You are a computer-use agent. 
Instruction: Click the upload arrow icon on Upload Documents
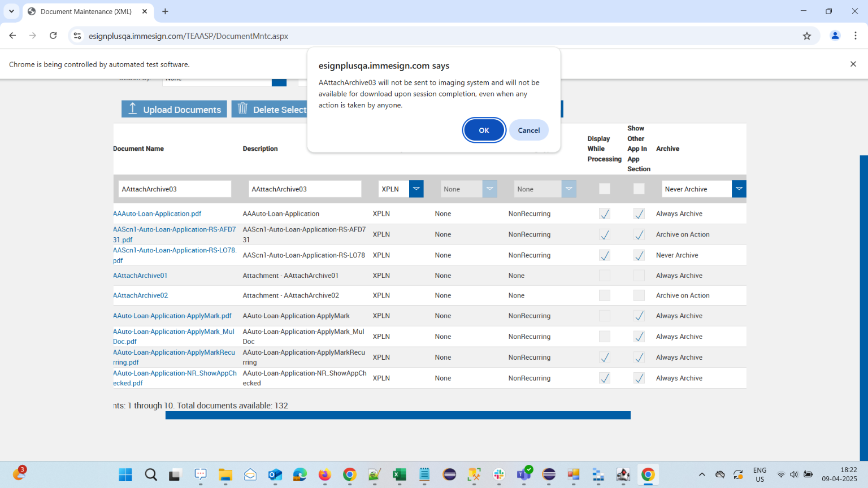pyautogui.click(x=133, y=108)
